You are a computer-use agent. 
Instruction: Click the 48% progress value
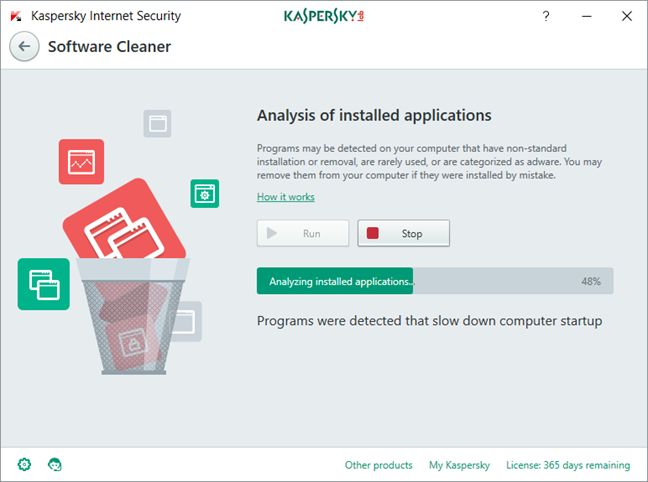point(591,282)
